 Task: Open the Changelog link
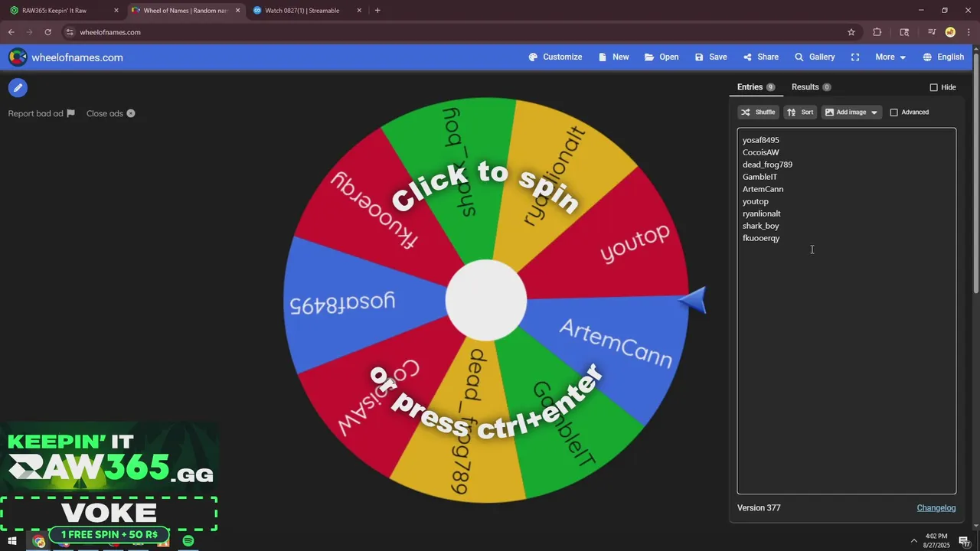coord(936,508)
